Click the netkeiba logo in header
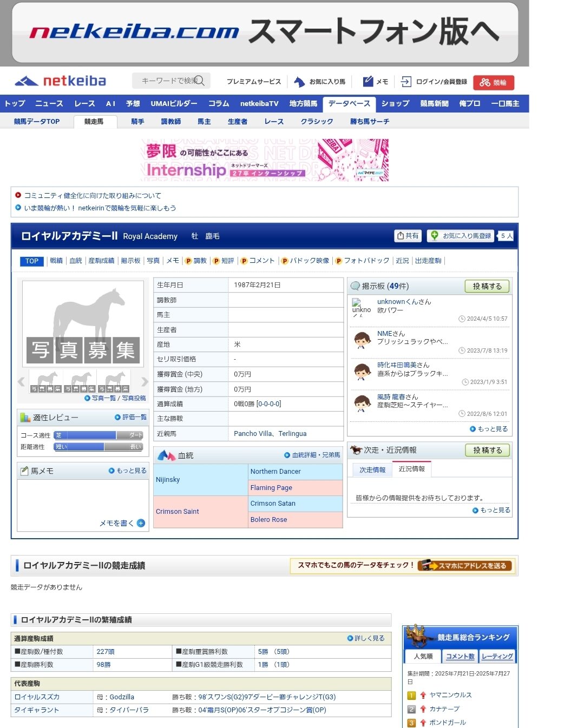This screenshot has height=728, width=571. point(60,81)
